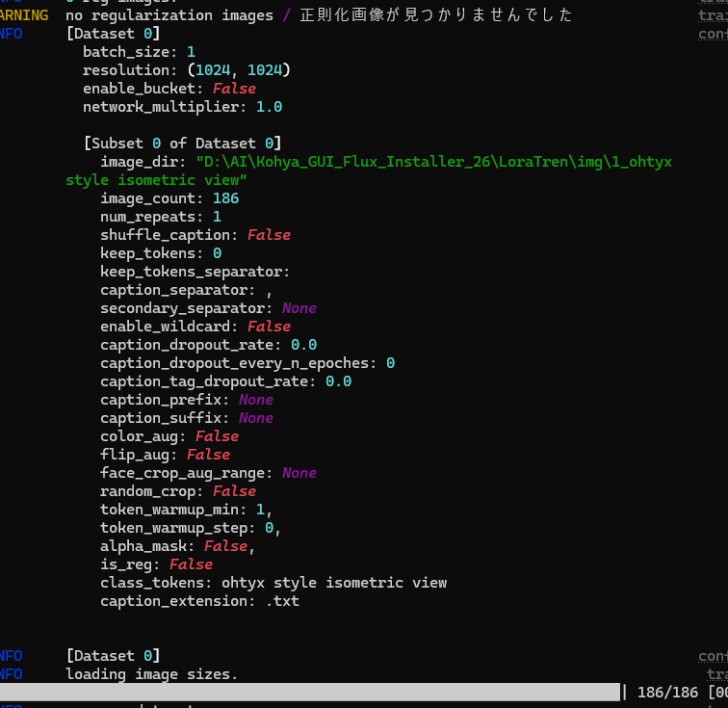Click the 'caption_tag_dropout_rate: 0.0' line

pos(225,381)
